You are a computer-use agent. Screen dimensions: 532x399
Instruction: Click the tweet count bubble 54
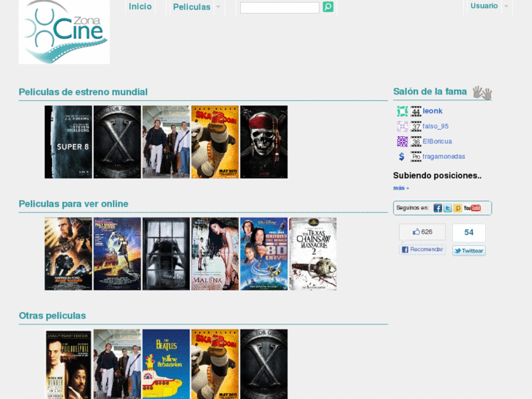click(469, 233)
